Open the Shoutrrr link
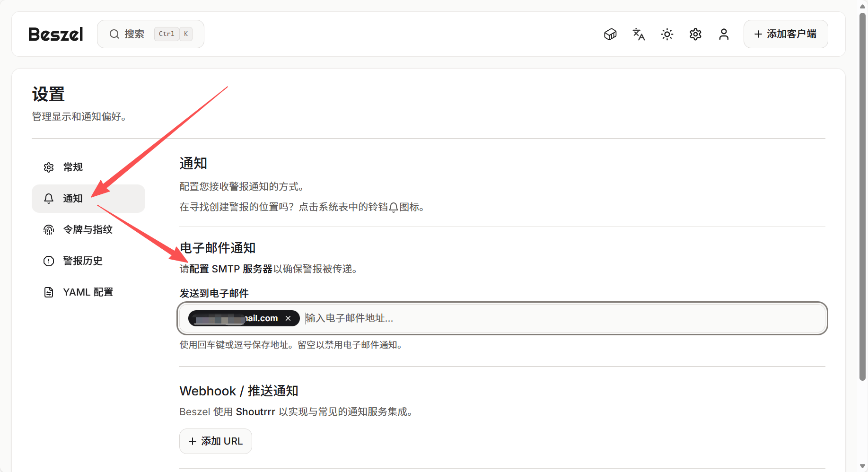Image resolution: width=868 pixels, height=472 pixels. pyautogui.click(x=255, y=412)
